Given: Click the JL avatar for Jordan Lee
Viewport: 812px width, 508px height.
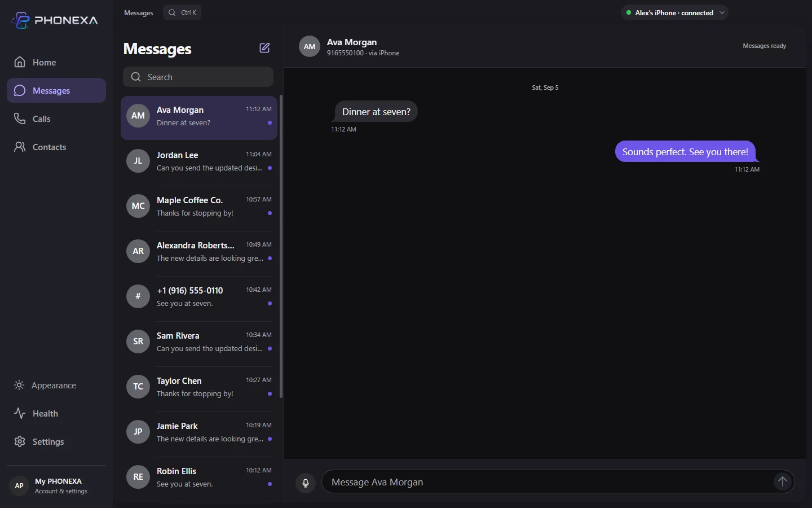Looking at the screenshot, I should pyautogui.click(x=138, y=161).
